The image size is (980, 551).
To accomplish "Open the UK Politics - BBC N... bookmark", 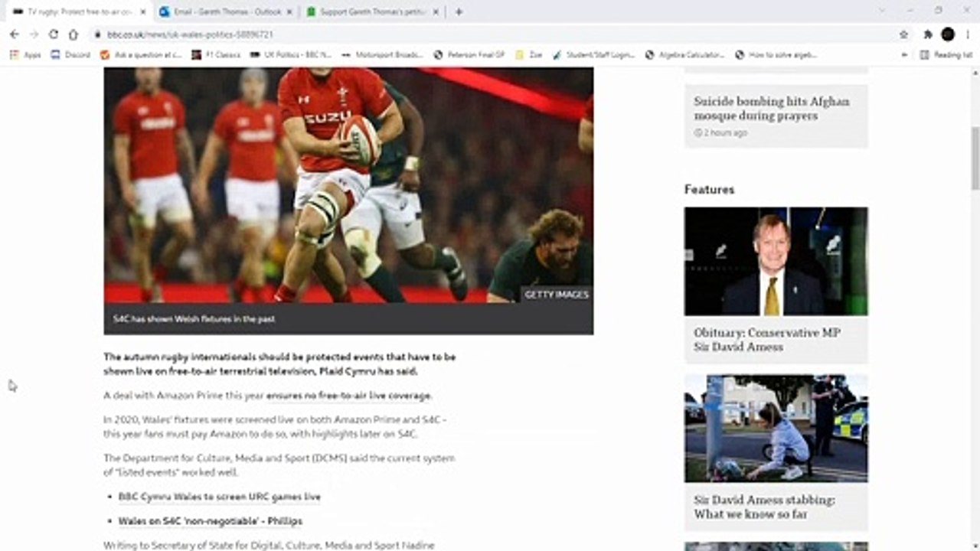I will click(x=291, y=55).
